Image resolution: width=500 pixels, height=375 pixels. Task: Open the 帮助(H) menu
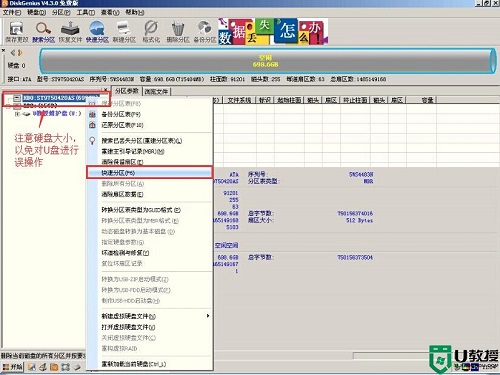point(135,12)
